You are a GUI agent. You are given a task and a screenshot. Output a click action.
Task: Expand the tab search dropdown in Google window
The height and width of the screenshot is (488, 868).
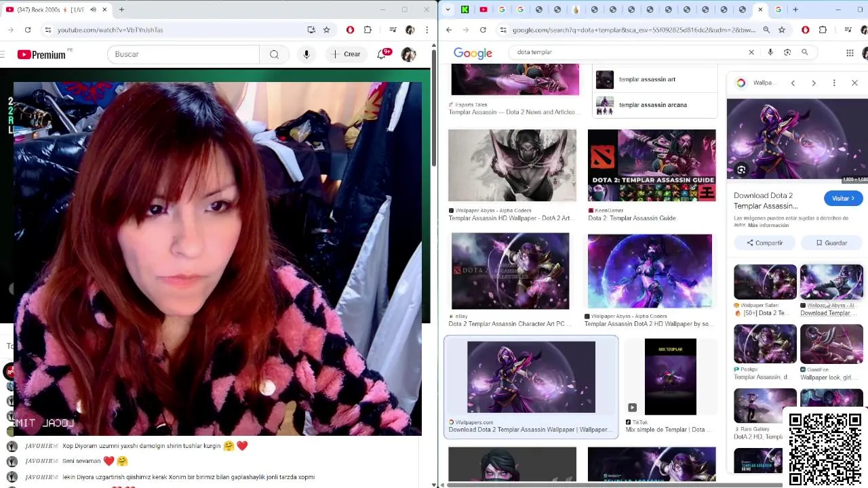click(446, 9)
